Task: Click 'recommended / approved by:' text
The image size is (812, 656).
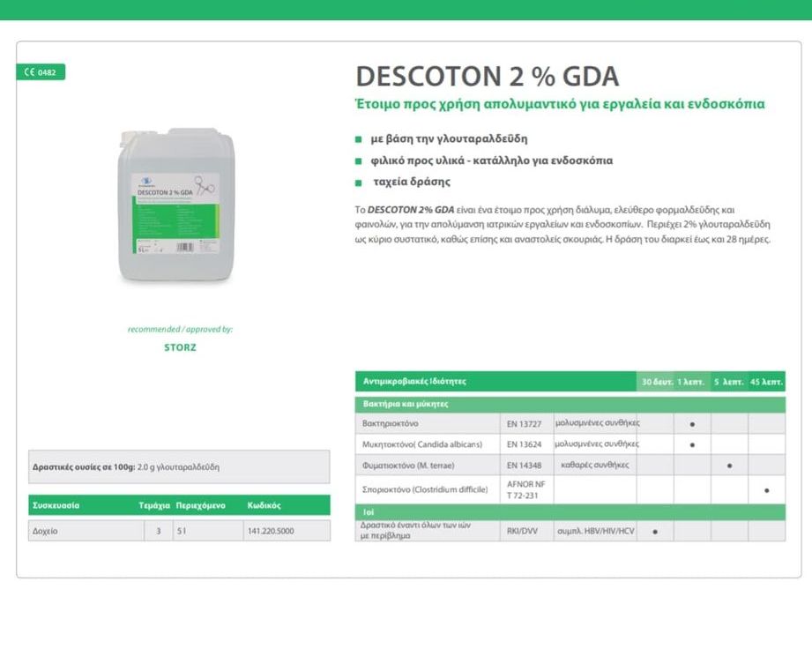Action: click(180, 329)
